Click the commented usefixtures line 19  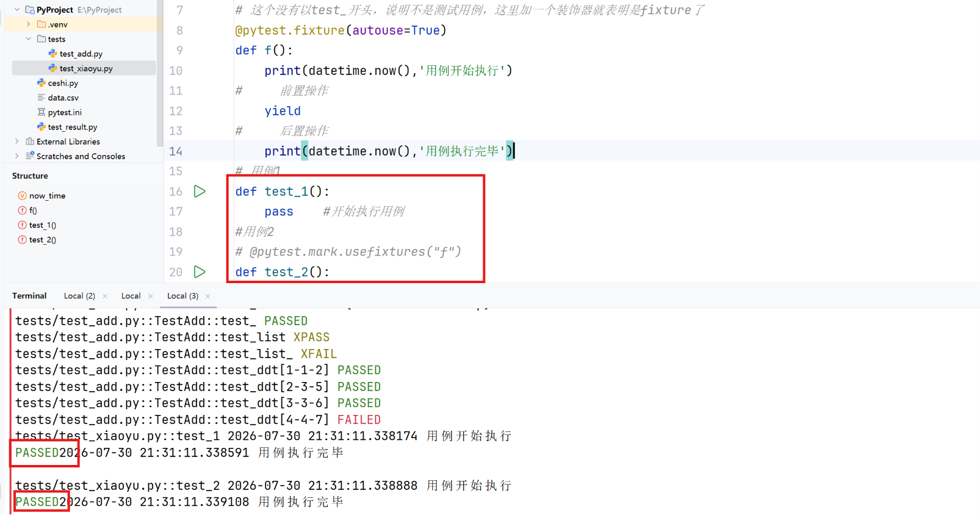348,252
